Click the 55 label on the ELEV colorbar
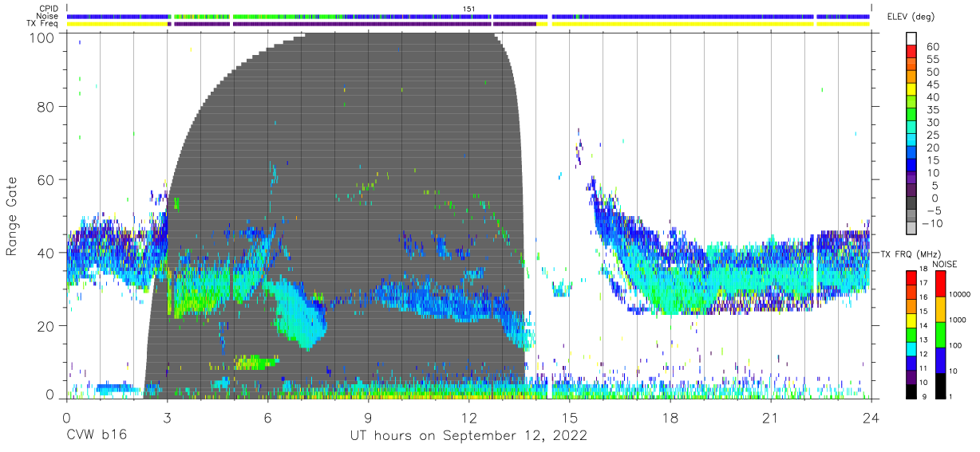This screenshot has width=980, height=452. click(x=932, y=60)
